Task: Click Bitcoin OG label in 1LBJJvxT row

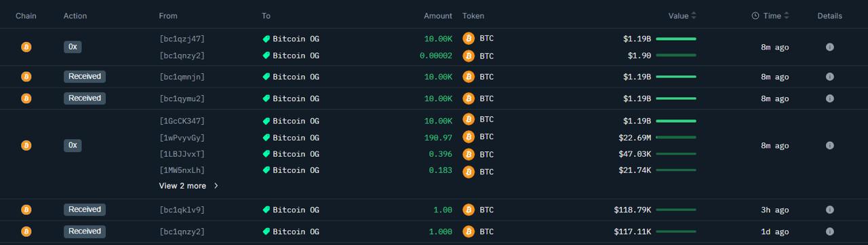Action: coord(296,154)
